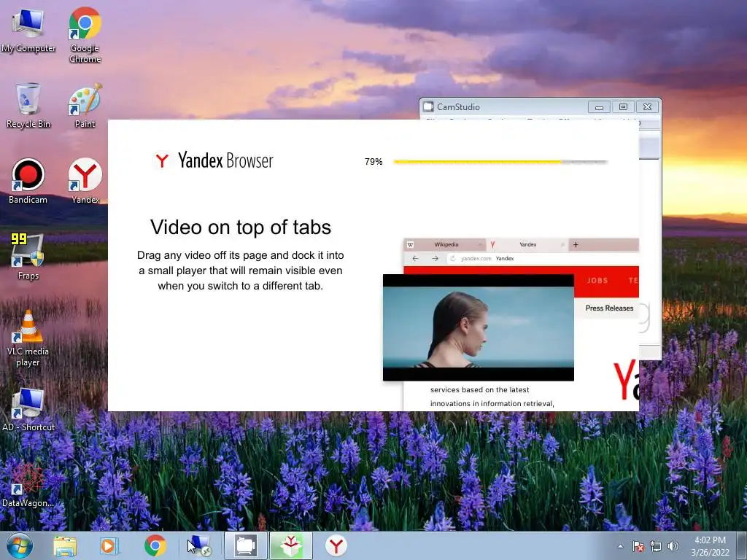Open DataWagon desktop shortcut

28,485
